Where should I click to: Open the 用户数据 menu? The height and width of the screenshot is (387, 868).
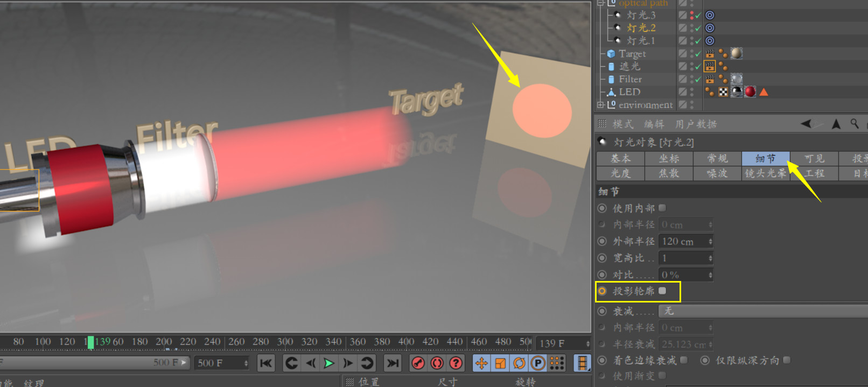[696, 124]
